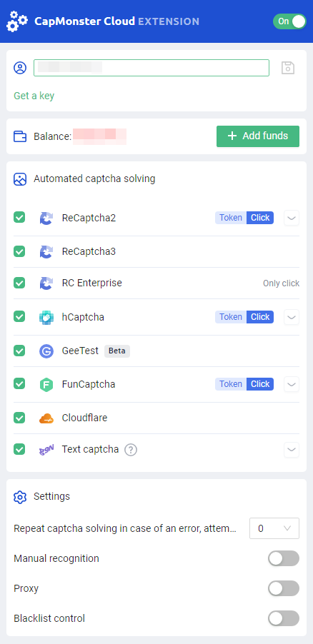Select Token mode for hCaptcha

(231, 317)
